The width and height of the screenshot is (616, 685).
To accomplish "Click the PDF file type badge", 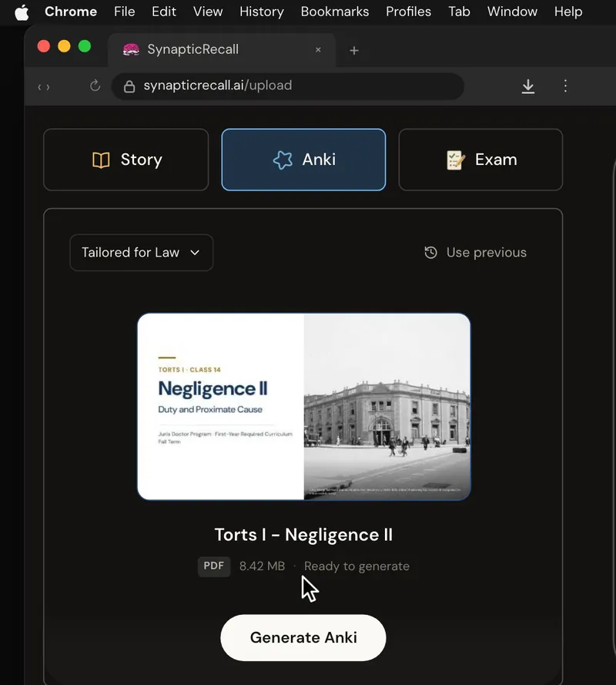I will coord(214,566).
